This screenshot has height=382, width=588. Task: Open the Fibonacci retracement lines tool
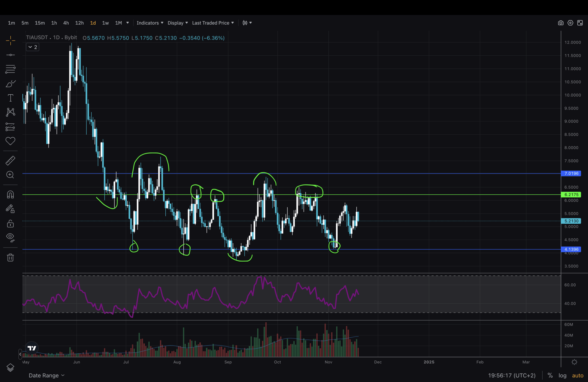point(10,69)
